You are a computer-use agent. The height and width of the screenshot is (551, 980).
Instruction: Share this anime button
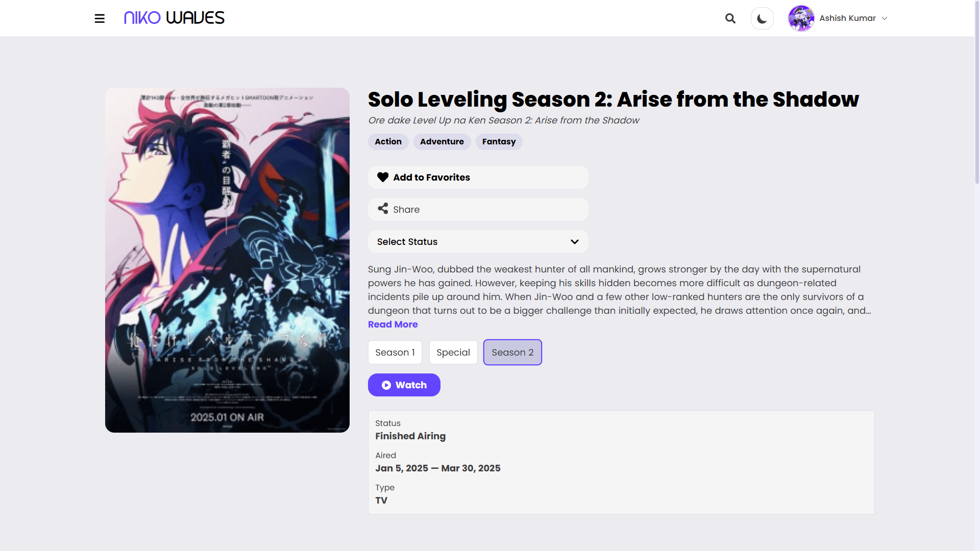pyautogui.click(x=478, y=209)
